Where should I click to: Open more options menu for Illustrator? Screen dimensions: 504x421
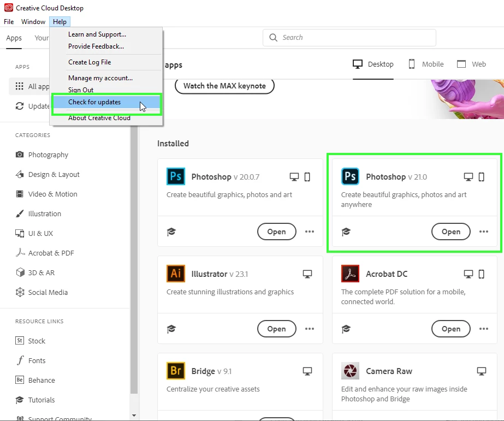pyautogui.click(x=310, y=329)
